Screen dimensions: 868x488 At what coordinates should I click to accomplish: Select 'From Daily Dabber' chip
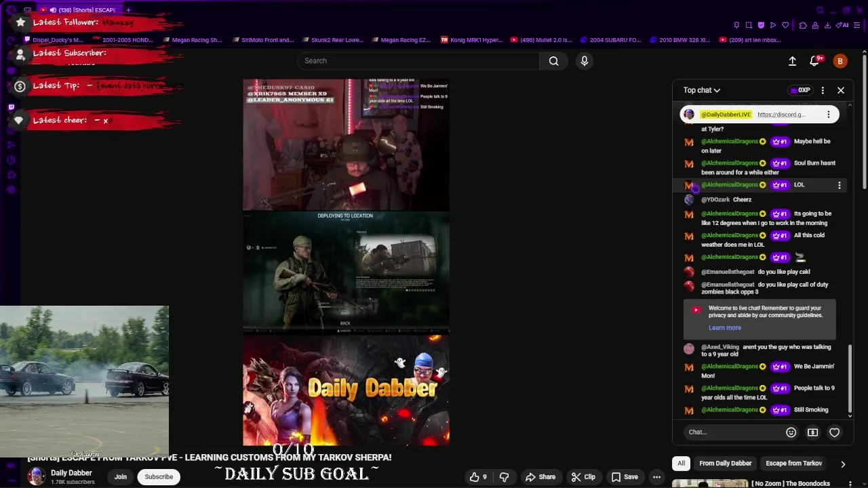coord(725,464)
